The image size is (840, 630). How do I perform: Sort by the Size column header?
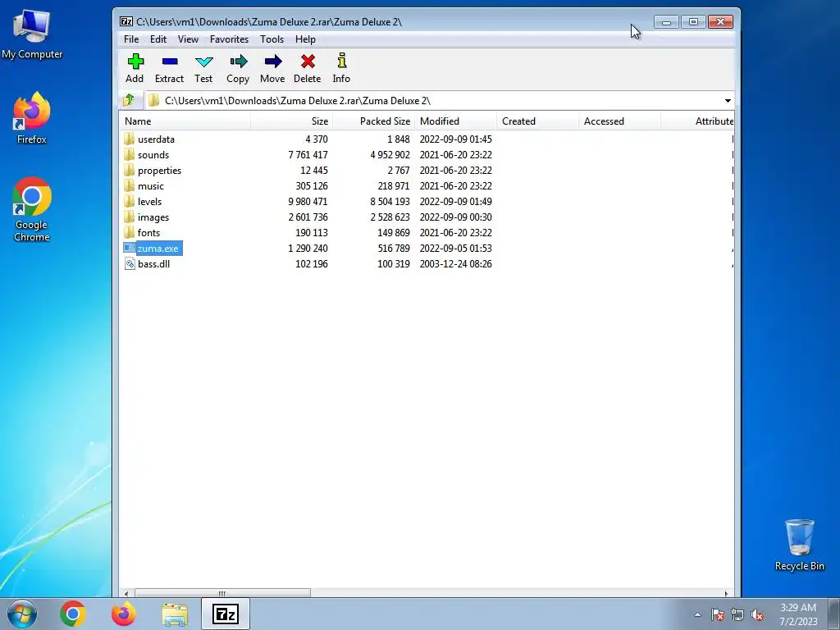(291, 121)
